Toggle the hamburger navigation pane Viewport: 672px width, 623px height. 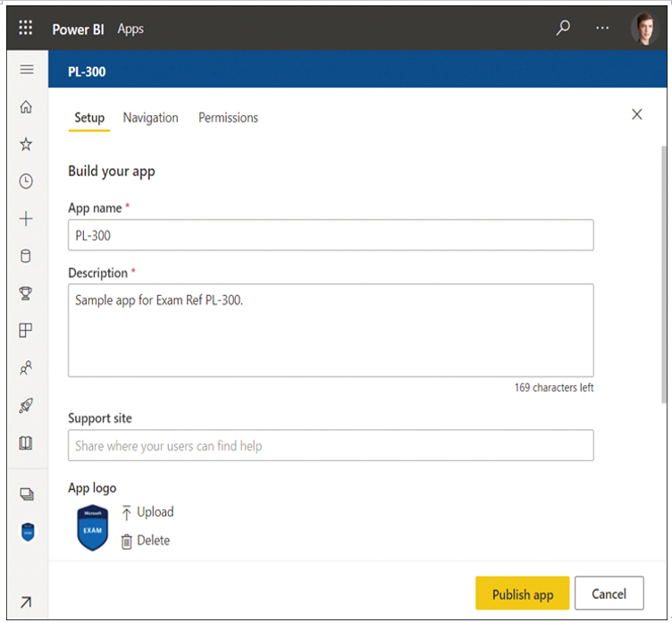click(27, 70)
